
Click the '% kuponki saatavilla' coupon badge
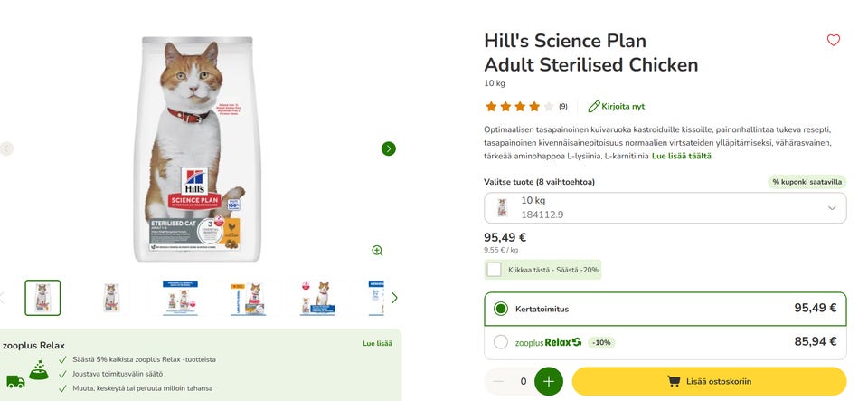click(807, 182)
